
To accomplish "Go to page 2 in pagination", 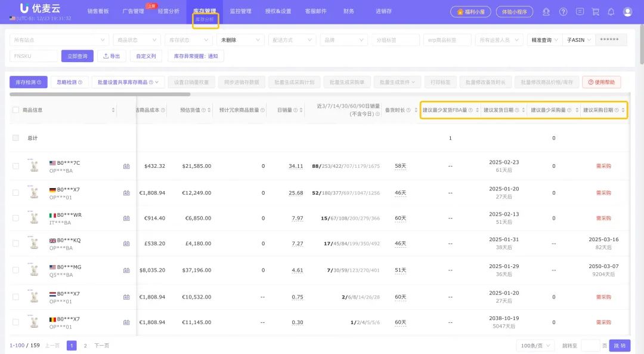I will pos(85,346).
